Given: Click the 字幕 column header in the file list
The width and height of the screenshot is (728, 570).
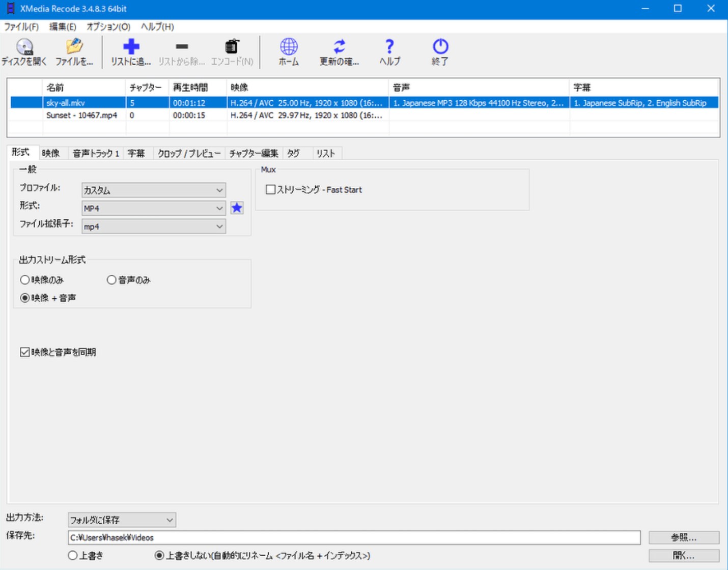Looking at the screenshot, I should click(643, 88).
